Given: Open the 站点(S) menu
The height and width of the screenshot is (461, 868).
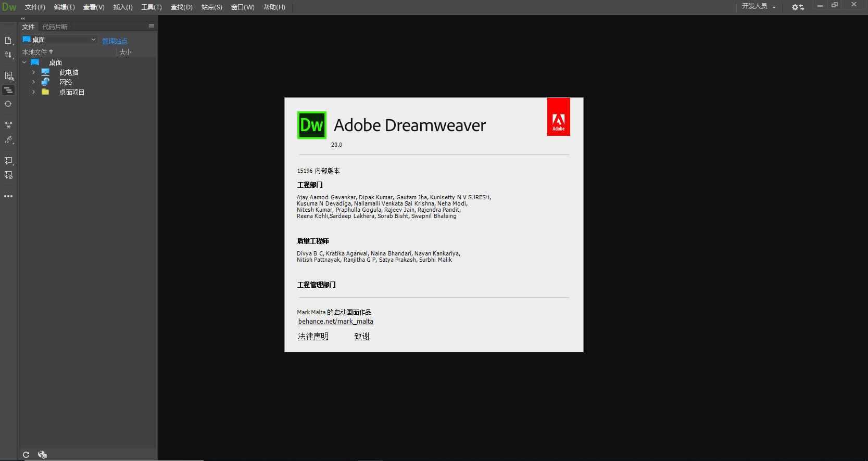Looking at the screenshot, I should [212, 7].
